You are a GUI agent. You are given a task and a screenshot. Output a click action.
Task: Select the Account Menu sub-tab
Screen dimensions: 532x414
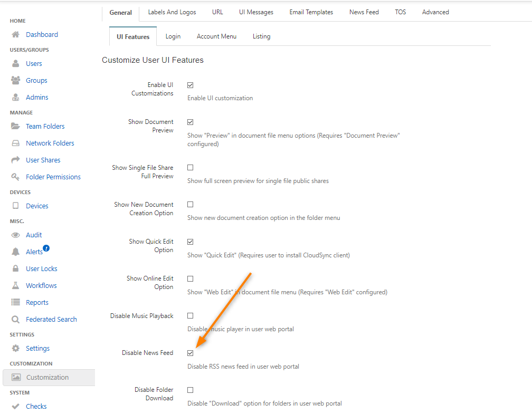point(216,36)
